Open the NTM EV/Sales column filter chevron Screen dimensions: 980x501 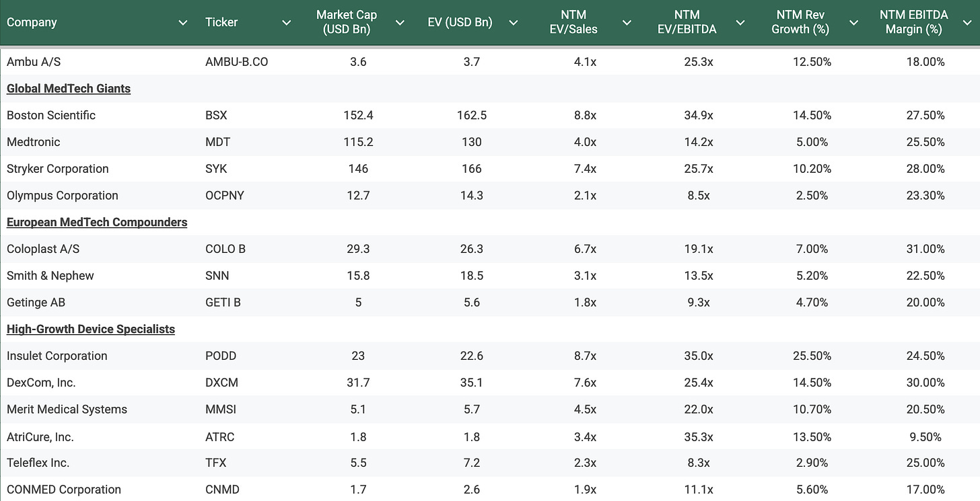pos(627,23)
